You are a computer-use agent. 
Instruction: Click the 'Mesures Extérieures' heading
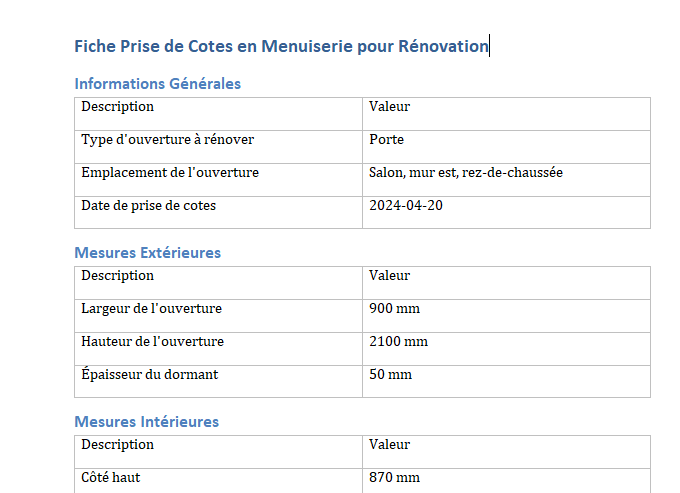[147, 253]
